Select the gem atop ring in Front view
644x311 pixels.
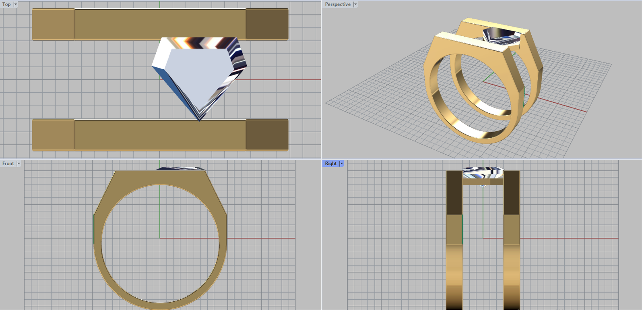click(181, 168)
